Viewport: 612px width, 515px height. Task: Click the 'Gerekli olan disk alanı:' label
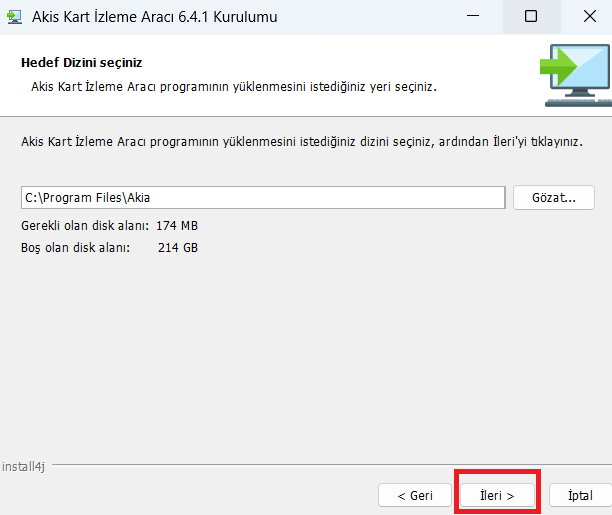tap(85, 226)
